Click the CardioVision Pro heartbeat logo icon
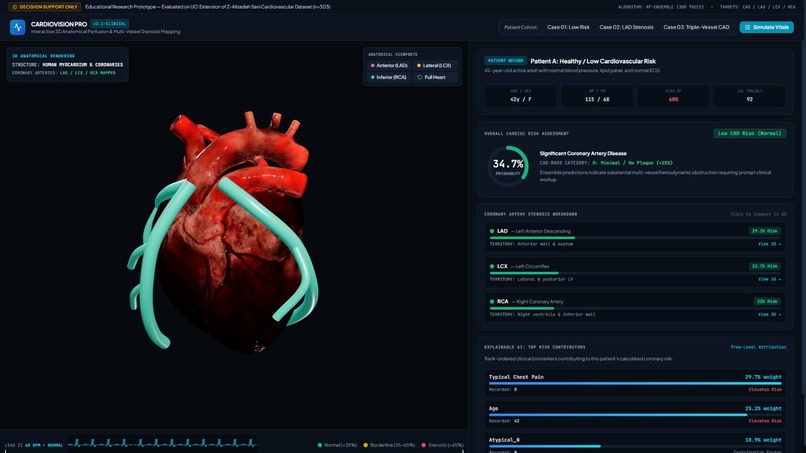Image resolution: width=806 pixels, height=453 pixels. coord(17,27)
